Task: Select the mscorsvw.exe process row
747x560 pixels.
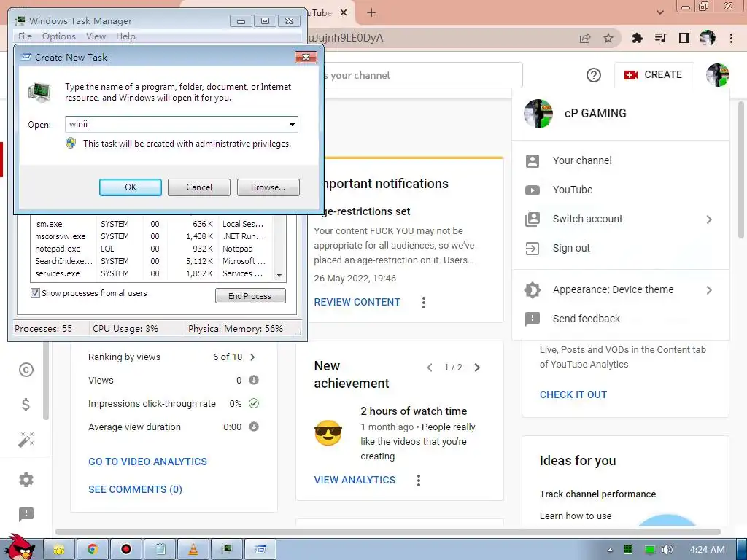Action: 152,236
